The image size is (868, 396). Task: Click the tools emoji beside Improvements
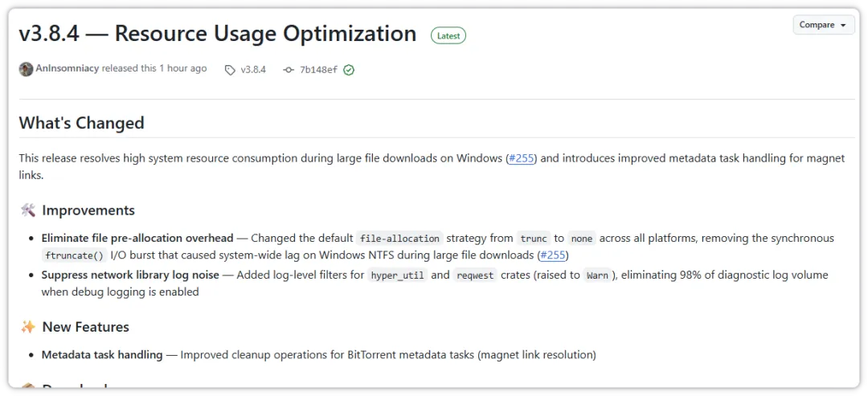(28, 210)
